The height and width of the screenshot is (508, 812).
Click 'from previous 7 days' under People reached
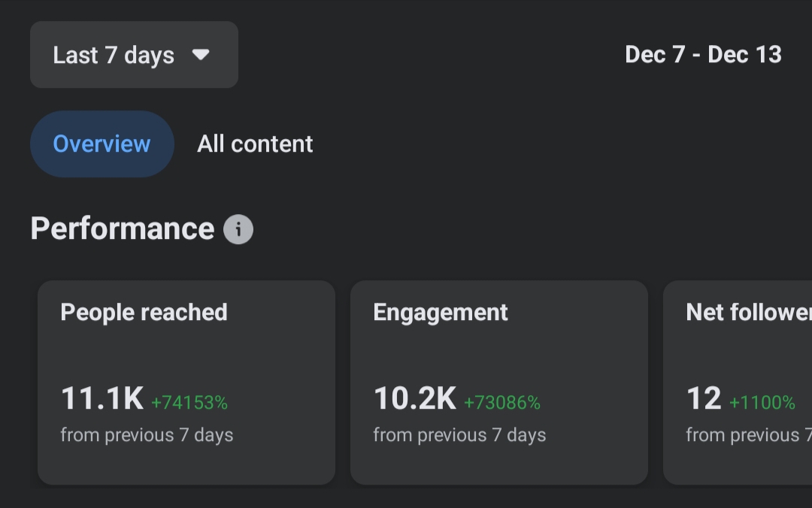(147, 435)
